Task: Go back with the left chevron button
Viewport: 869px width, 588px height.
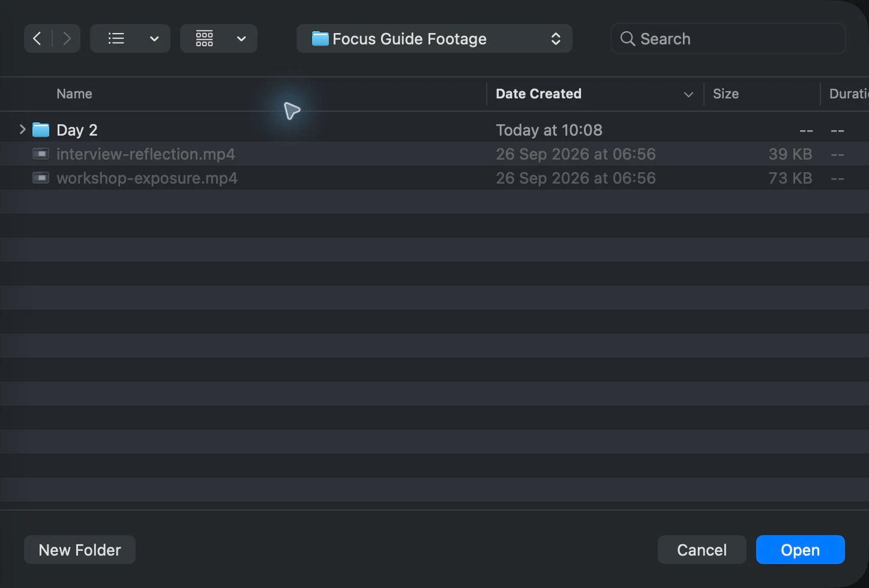Action: (x=37, y=38)
